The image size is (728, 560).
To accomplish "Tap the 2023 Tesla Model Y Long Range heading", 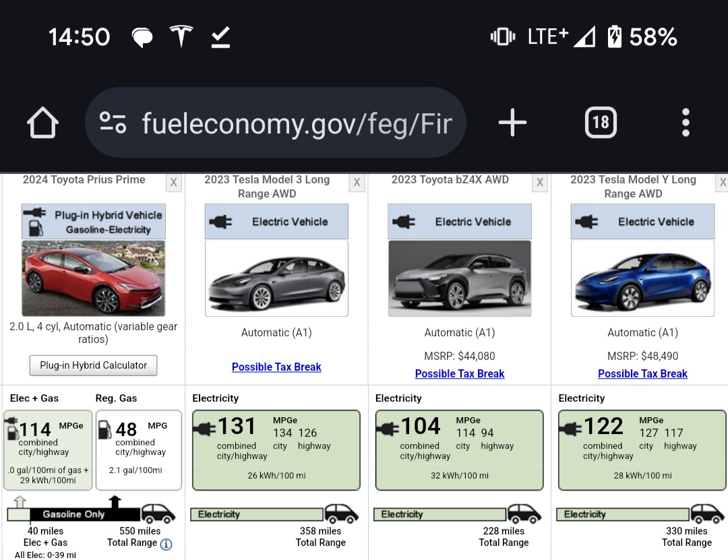I will (x=633, y=186).
